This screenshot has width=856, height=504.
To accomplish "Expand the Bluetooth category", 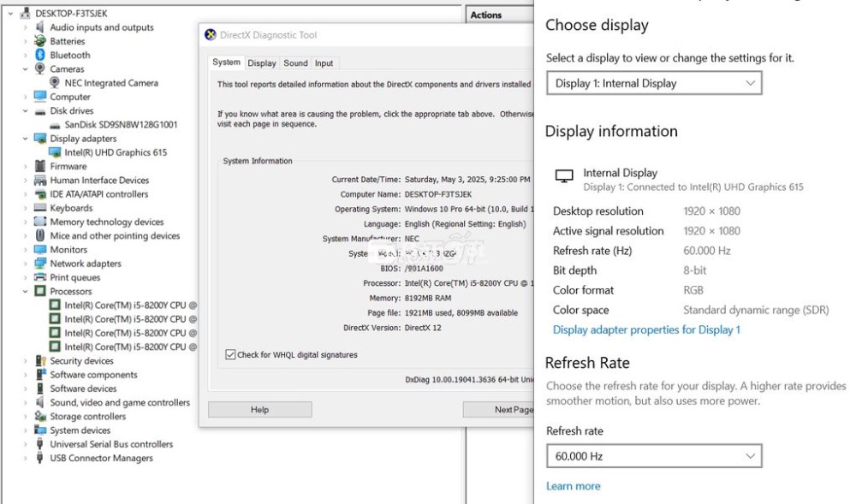I will pyautogui.click(x=25, y=55).
